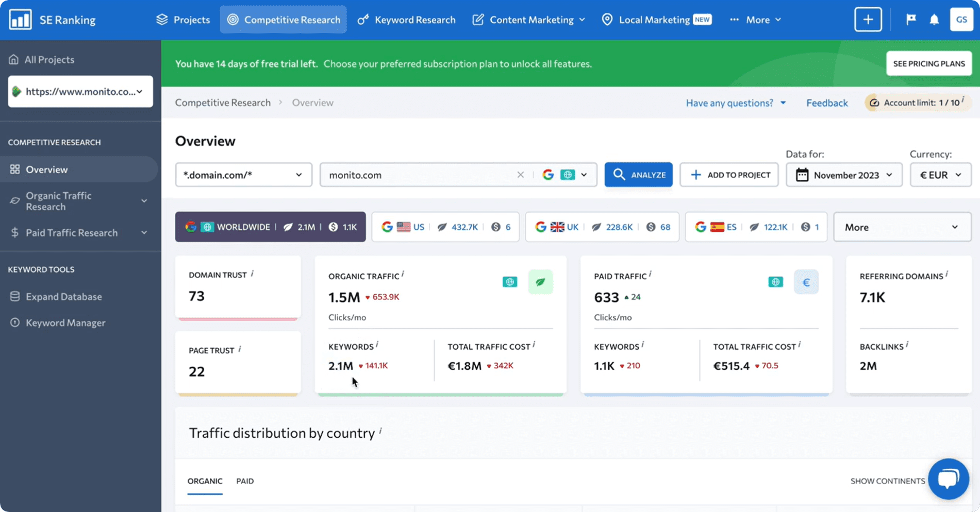Click the globe icon in Organic Traffic card
The width and height of the screenshot is (980, 512).
pos(510,282)
